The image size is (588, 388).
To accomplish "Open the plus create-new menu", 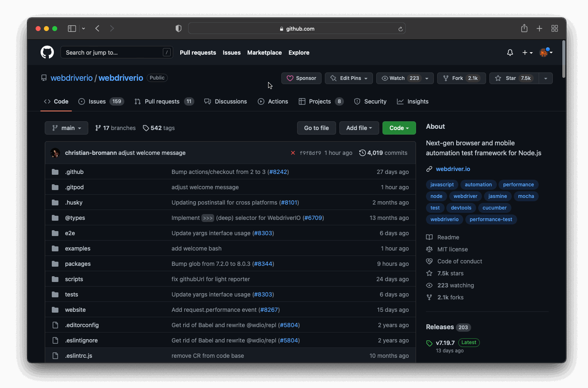I will [x=527, y=53].
